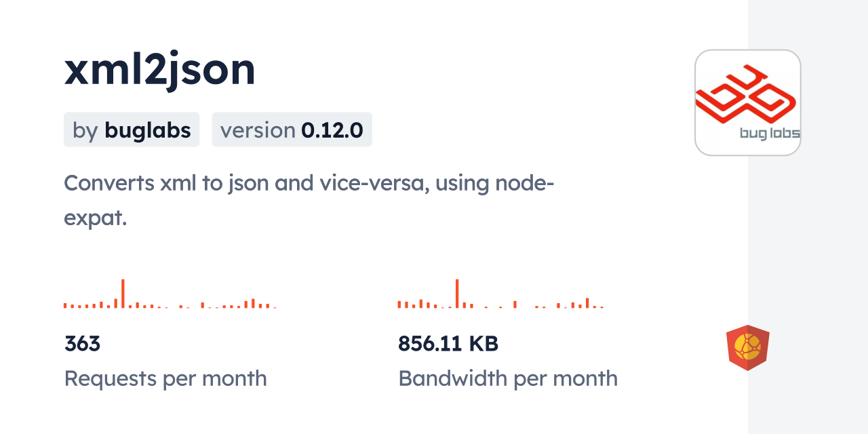
Task: Click the leftmost bar of bandwidth chart
Action: pyautogui.click(x=399, y=304)
